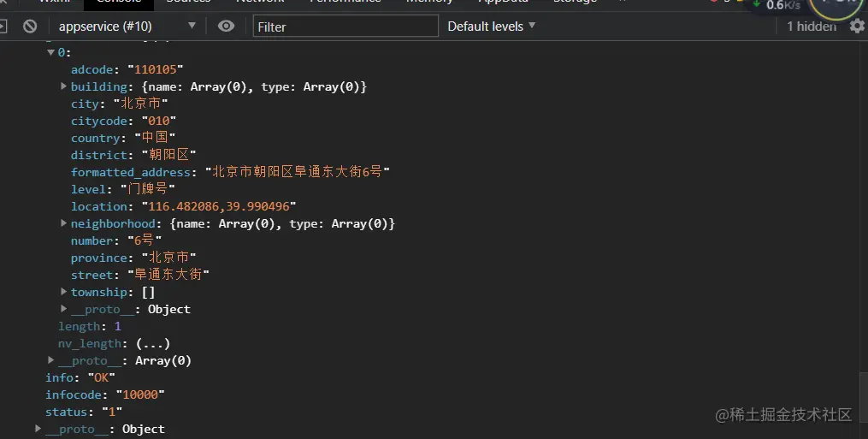
Task: Open the appservice (#10) context dropdown
Action: tap(127, 26)
